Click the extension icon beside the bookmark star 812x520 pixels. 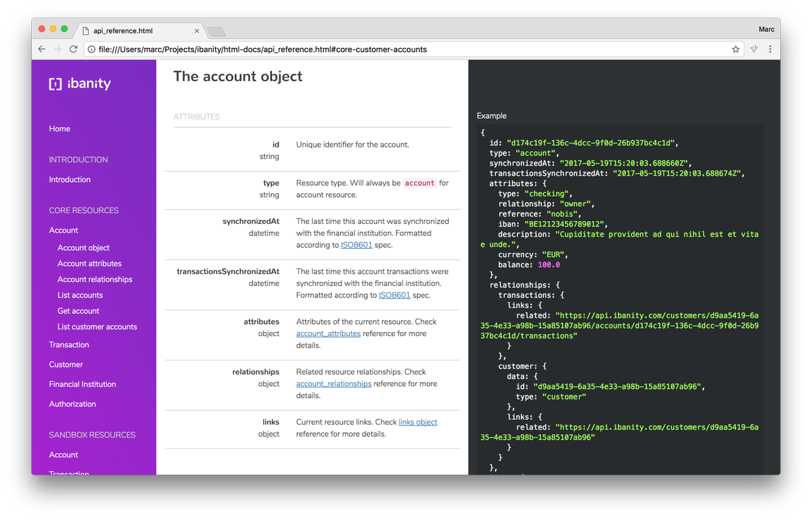[754, 49]
